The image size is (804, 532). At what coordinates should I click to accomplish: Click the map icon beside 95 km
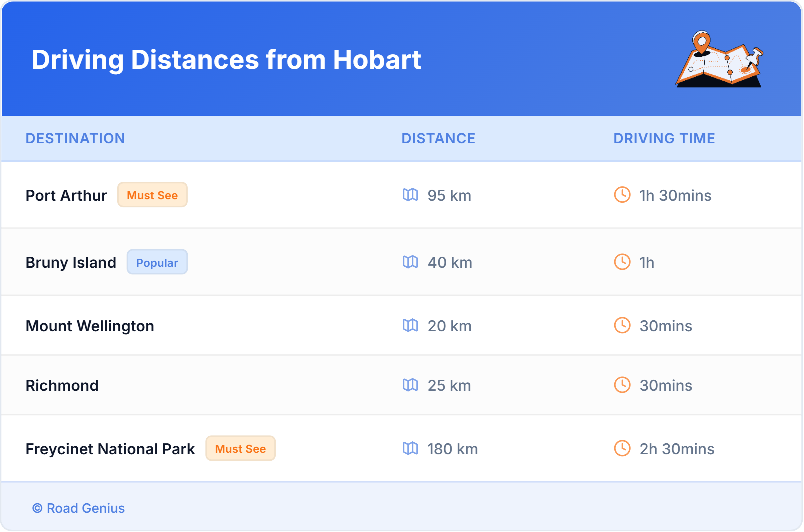410,195
